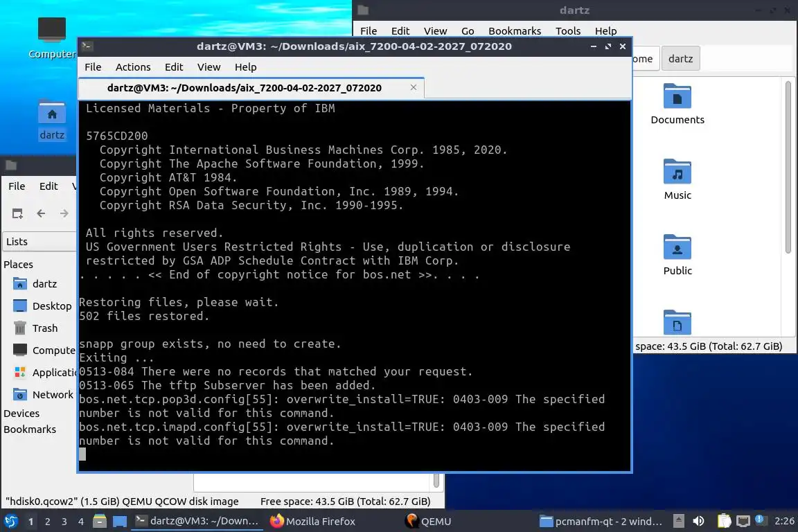Click the dartz path button in the file manager
The image size is (798, 532).
click(680, 59)
